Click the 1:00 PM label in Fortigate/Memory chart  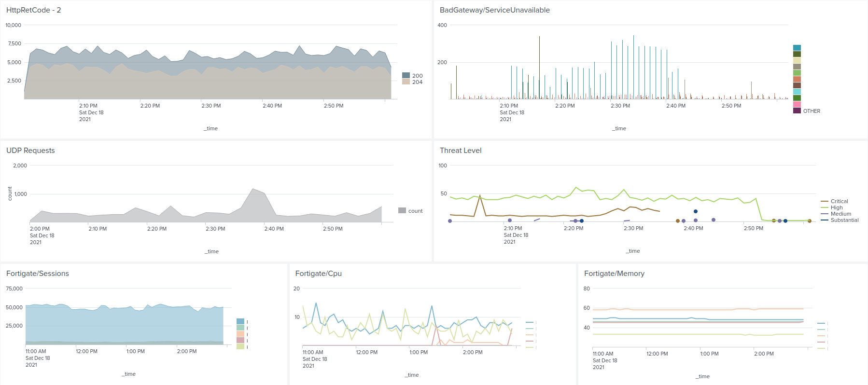point(709,354)
